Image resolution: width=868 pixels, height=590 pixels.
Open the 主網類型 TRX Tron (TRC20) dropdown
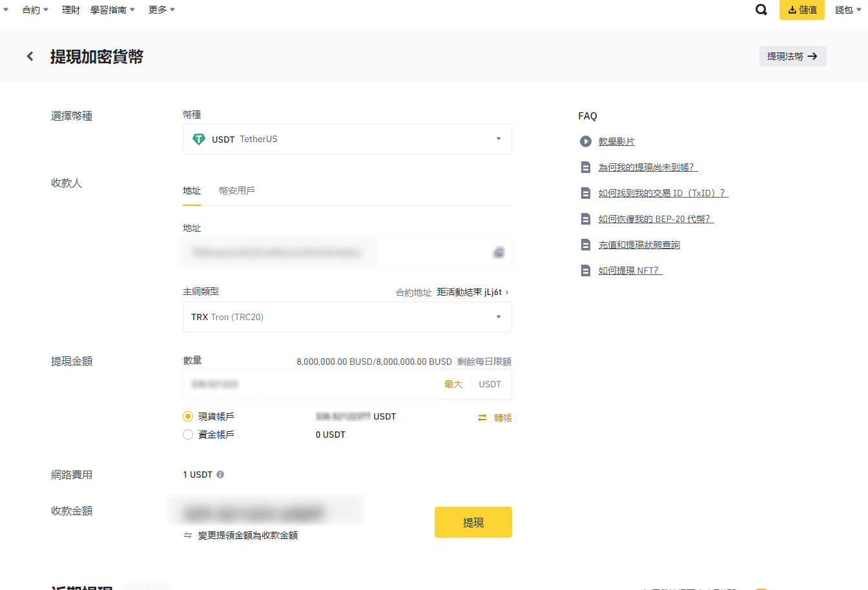pyautogui.click(x=347, y=317)
